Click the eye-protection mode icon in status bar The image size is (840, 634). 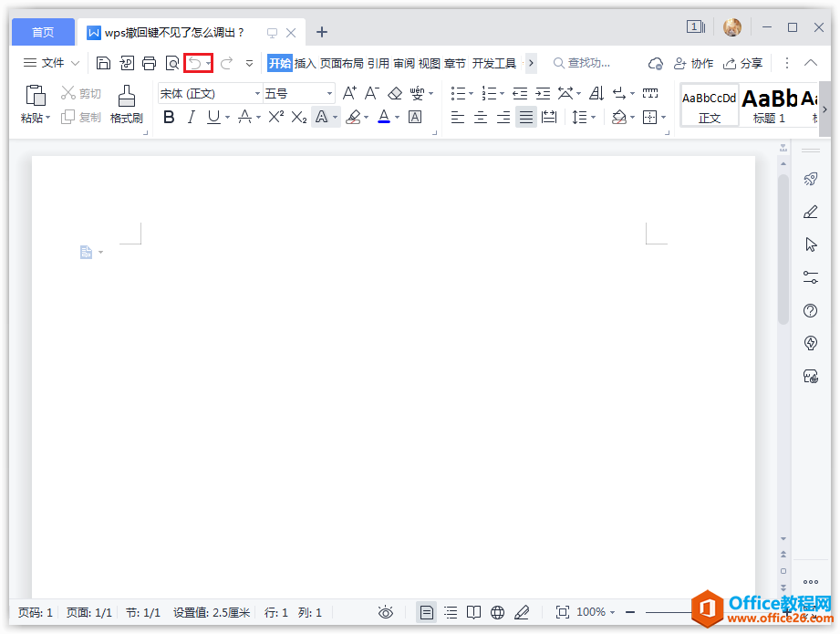386,611
